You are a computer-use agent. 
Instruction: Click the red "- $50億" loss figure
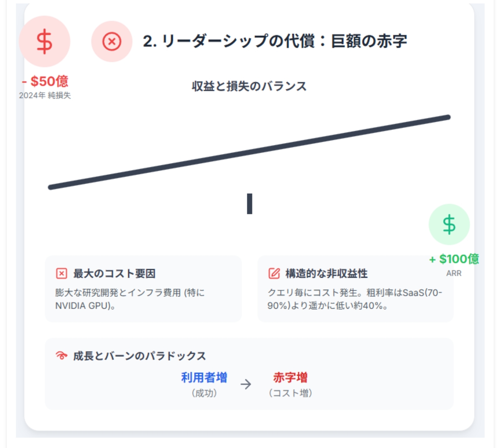(x=45, y=81)
